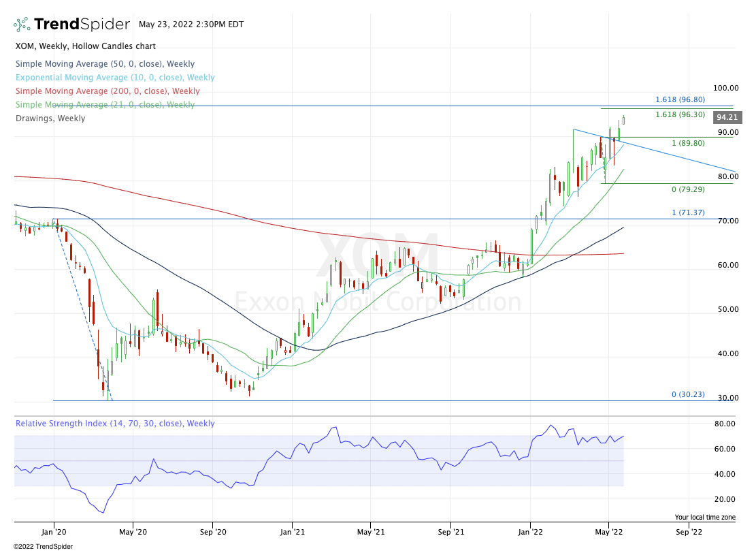Open the Drawings, Weekly legend entry
756x553 pixels.
click(50, 118)
